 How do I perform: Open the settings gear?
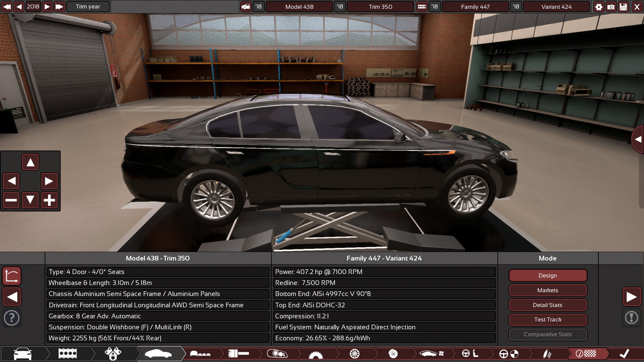click(599, 7)
